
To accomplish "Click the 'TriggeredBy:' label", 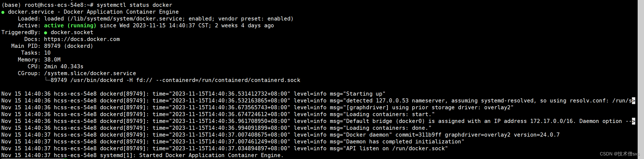I will tap(21, 32).
